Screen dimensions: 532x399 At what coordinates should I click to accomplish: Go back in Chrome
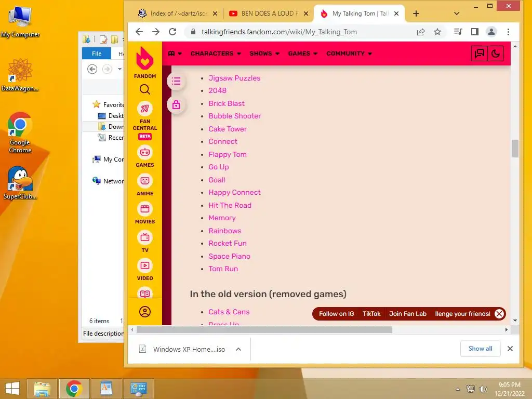click(139, 32)
